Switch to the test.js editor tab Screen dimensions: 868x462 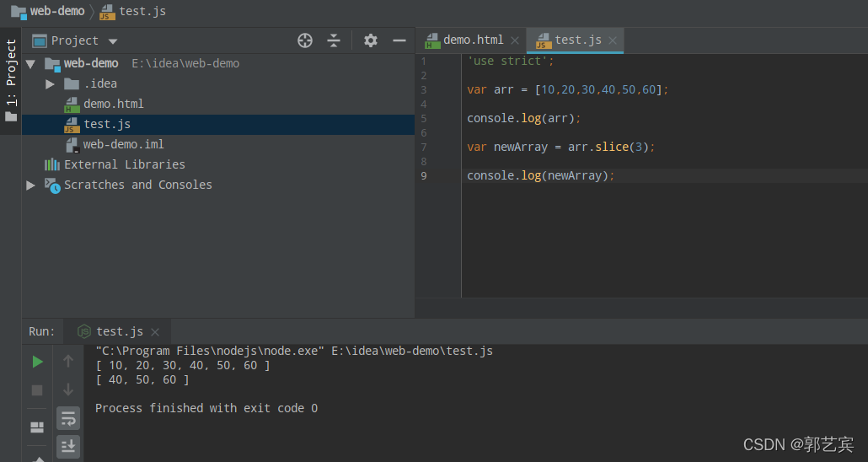[x=577, y=40]
